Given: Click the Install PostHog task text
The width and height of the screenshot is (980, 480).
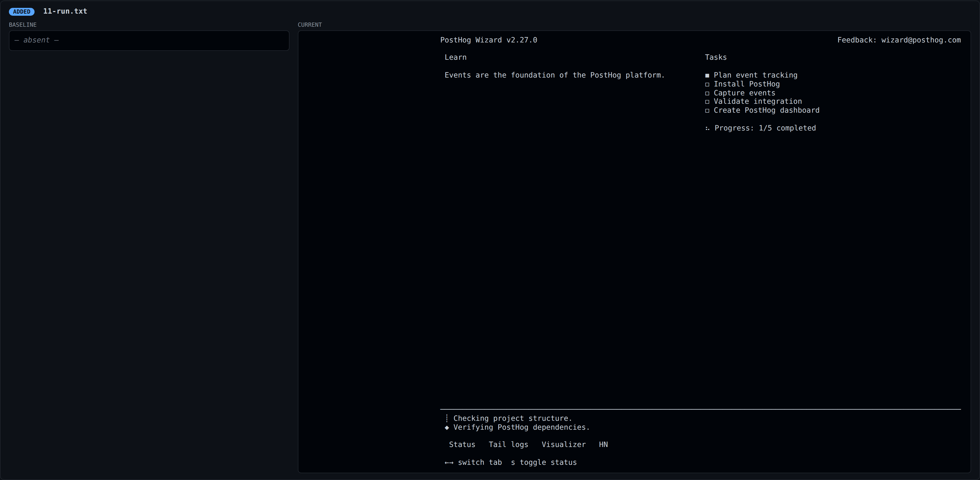Looking at the screenshot, I should tap(747, 84).
